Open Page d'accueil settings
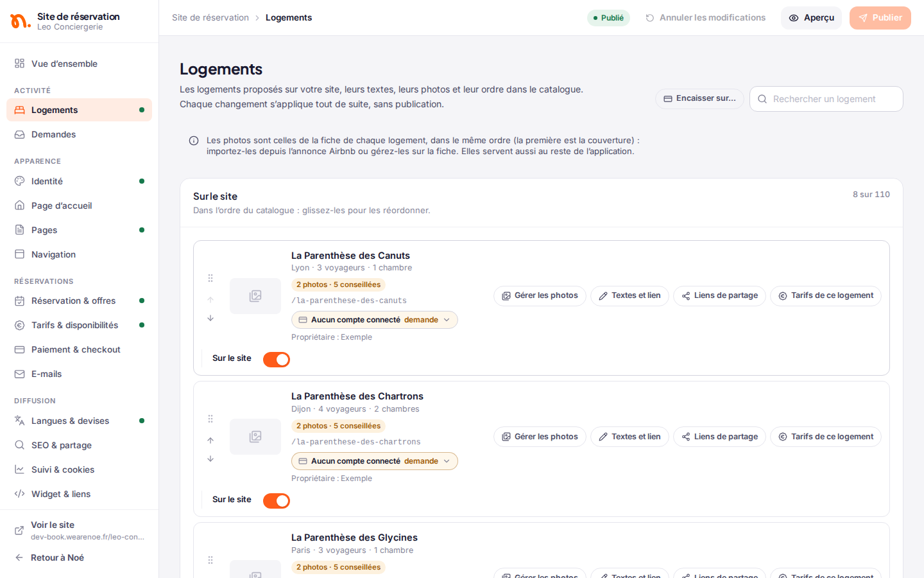924x578 pixels. click(79, 206)
